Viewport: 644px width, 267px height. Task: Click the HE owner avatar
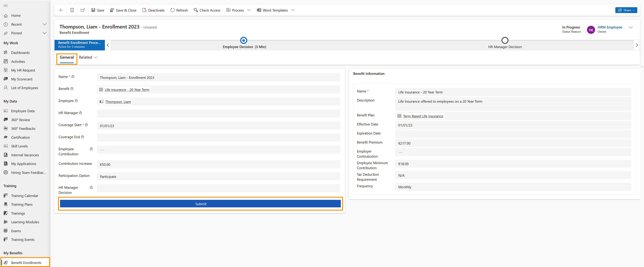pyautogui.click(x=591, y=30)
